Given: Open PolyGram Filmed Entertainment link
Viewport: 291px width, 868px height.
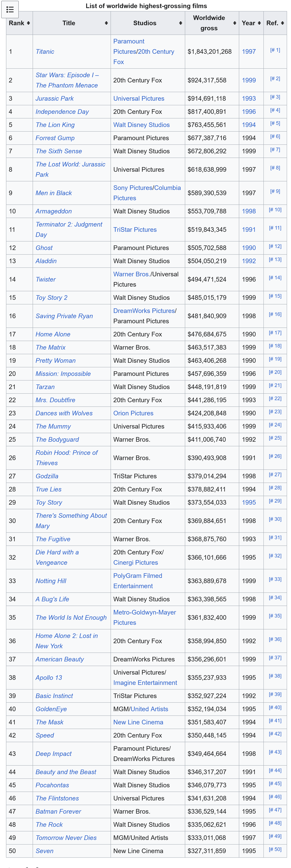Looking at the screenshot, I should pyautogui.click(x=138, y=581).
